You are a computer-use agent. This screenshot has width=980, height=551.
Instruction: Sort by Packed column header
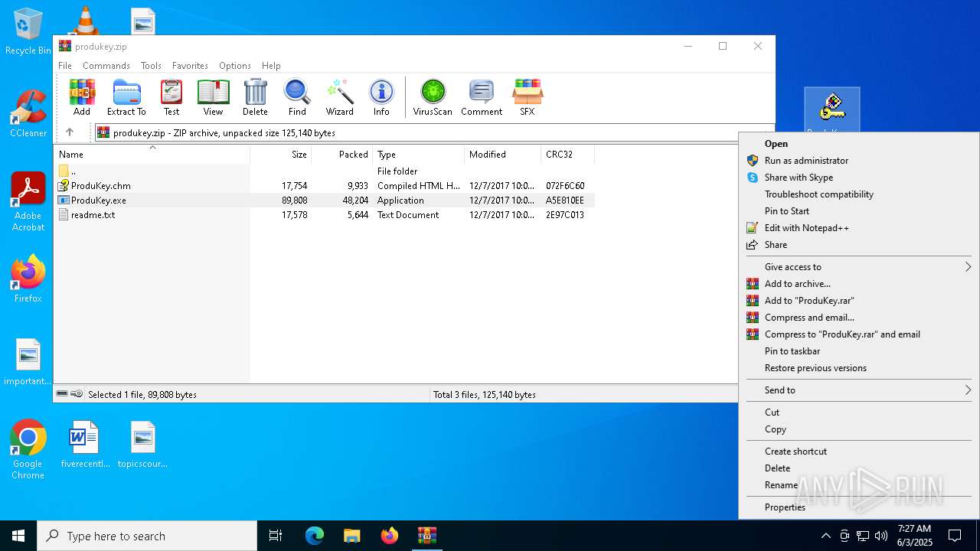click(341, 155)
